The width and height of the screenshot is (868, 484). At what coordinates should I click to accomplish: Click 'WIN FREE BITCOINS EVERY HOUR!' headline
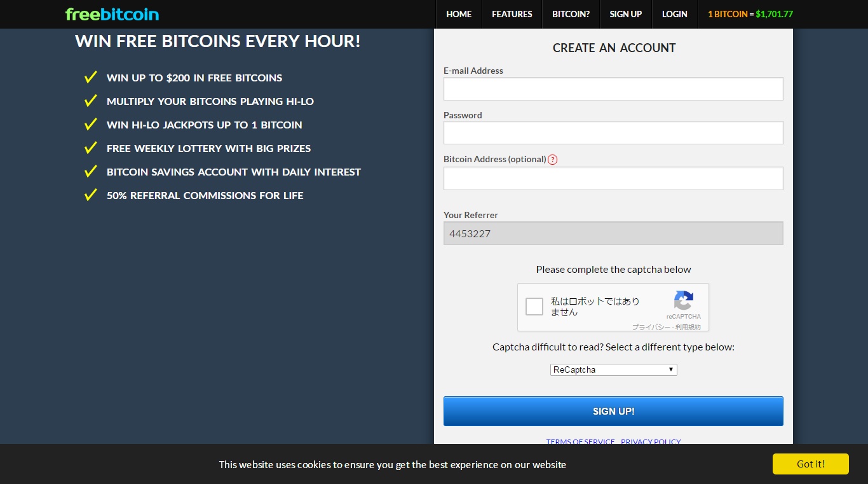[218, 41]
